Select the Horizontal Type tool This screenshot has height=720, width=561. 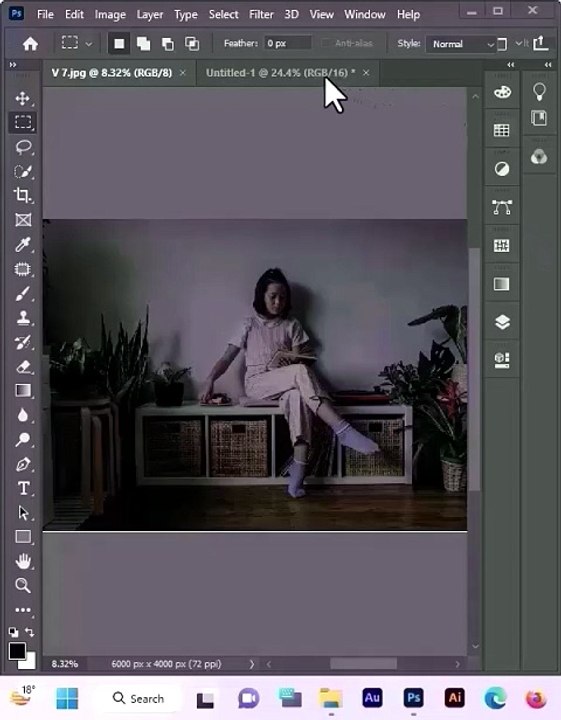(23, 489)
